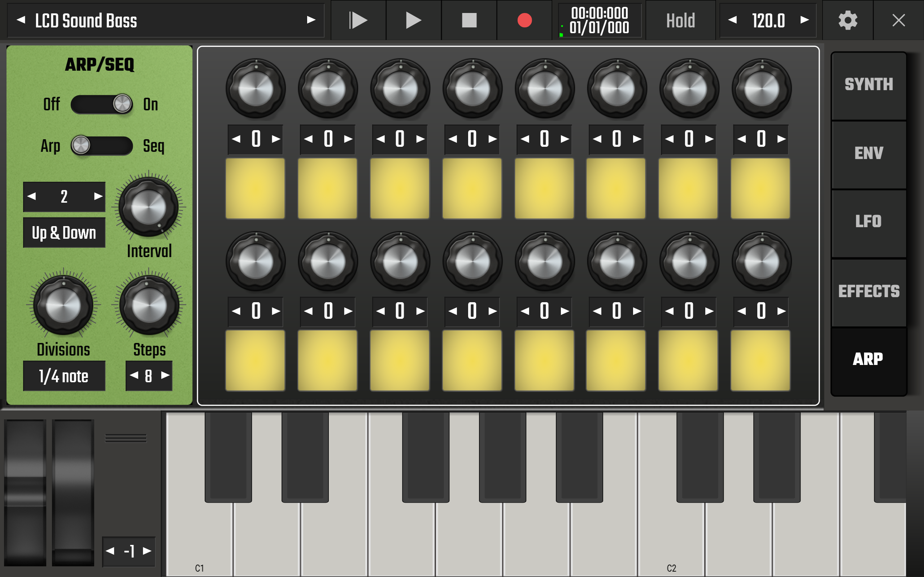Increase Steps value from 8

165,375
